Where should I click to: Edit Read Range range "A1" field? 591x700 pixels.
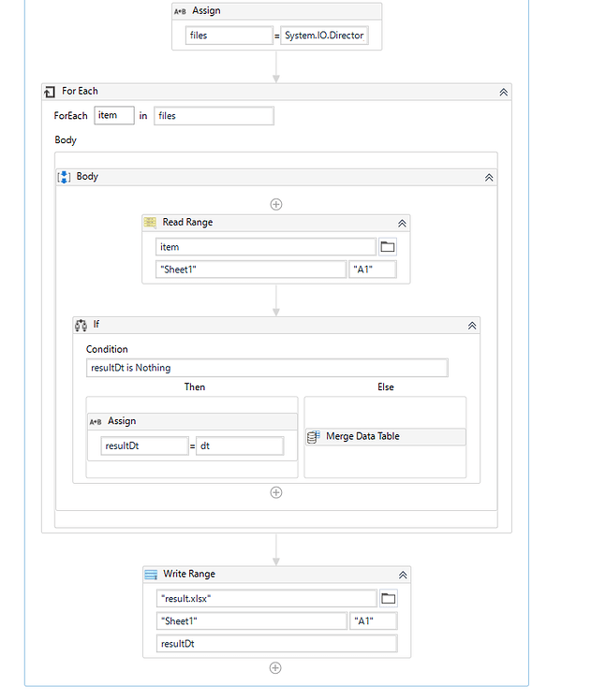point(373,270)
